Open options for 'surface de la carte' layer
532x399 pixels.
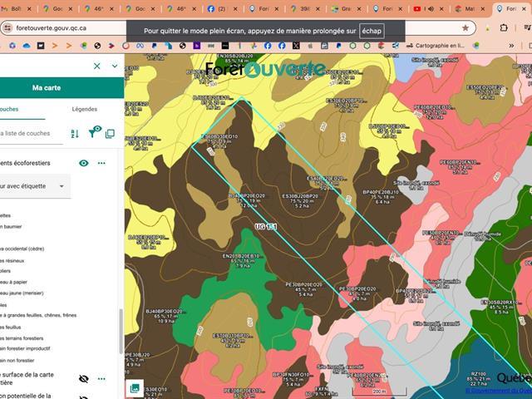[101, 378]
